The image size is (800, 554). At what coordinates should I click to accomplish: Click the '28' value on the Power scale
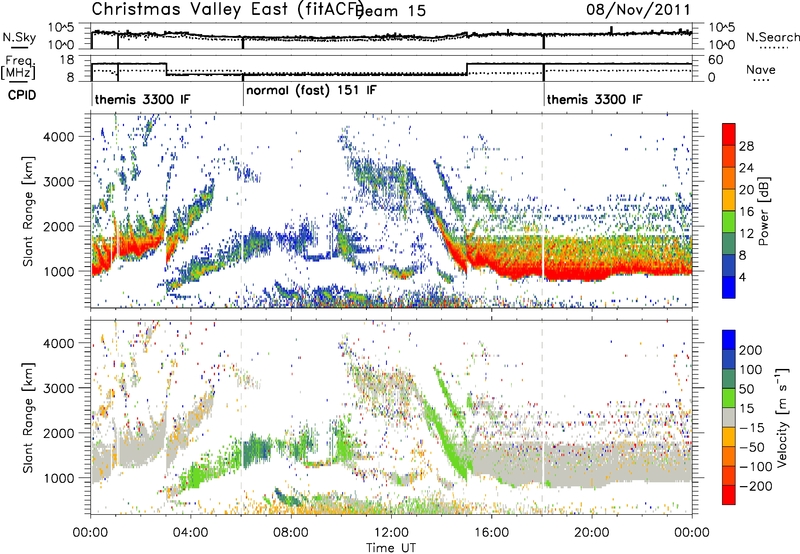[x=746, y=146]
